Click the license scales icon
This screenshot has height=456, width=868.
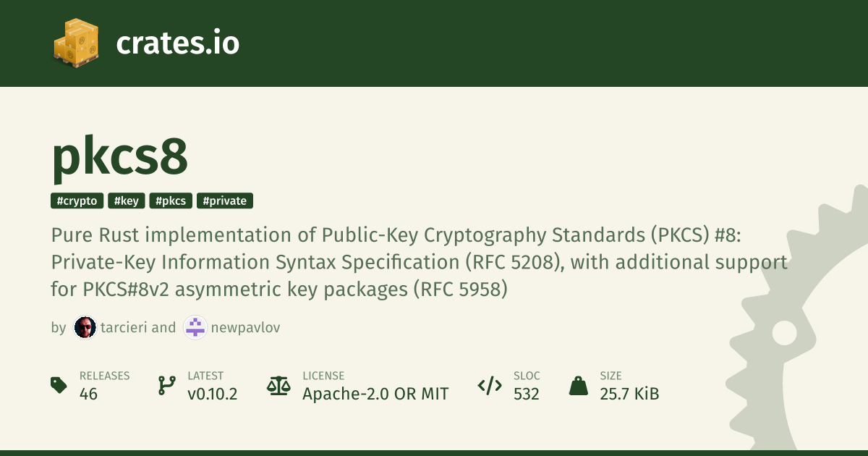(278, 385)
